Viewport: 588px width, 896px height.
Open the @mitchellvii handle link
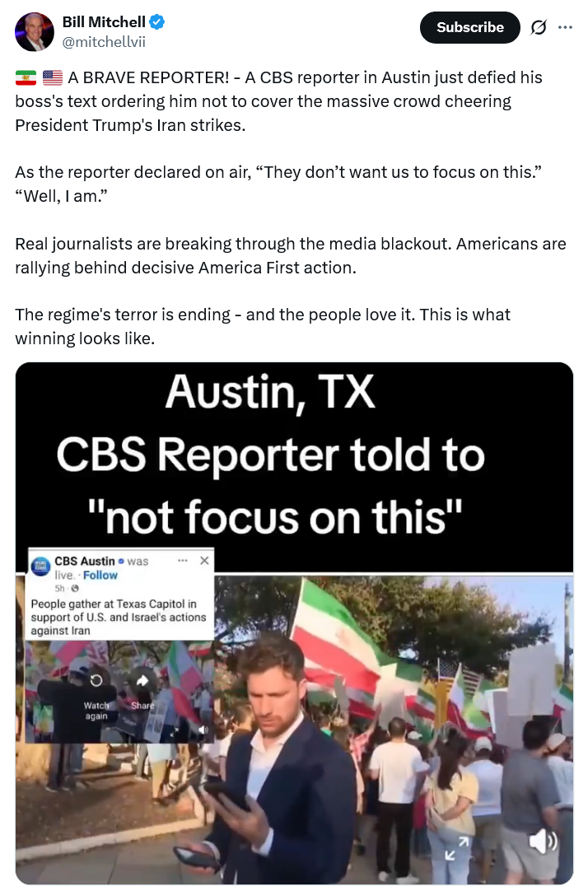click(x=104, y=42)
